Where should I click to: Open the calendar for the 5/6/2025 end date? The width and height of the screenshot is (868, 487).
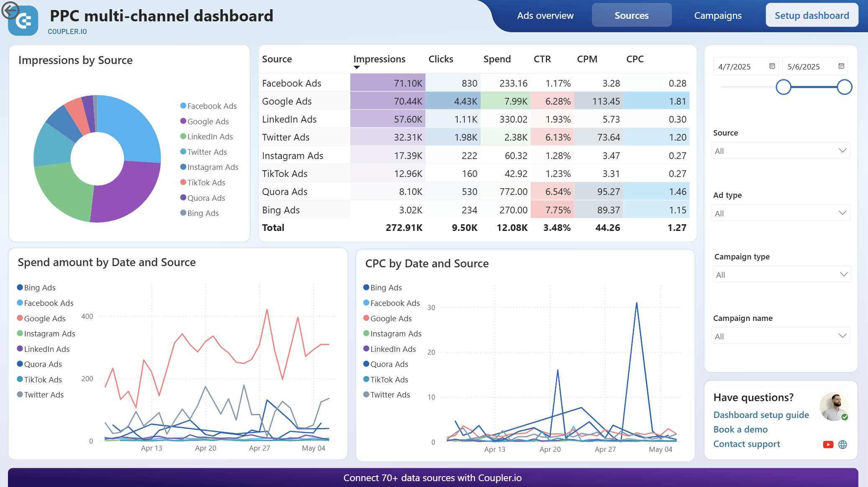point(841,66)
